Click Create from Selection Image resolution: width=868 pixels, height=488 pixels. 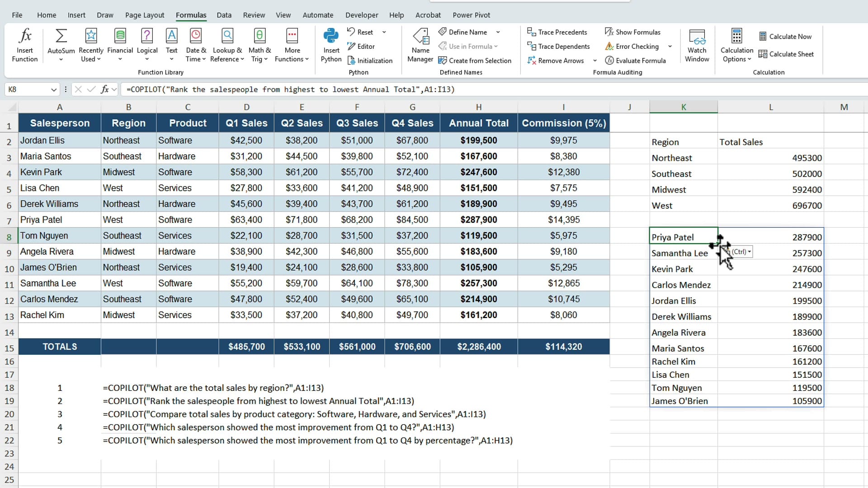point(475,61)
